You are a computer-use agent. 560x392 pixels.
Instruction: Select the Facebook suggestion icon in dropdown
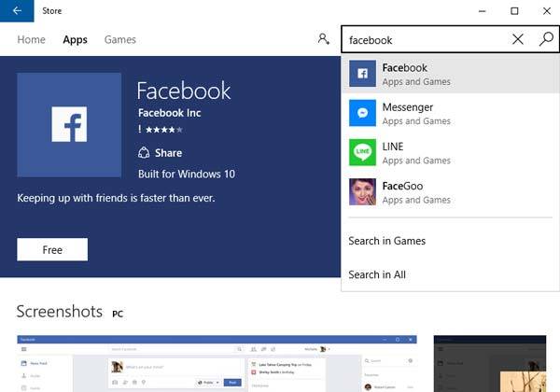pos(362,74)
